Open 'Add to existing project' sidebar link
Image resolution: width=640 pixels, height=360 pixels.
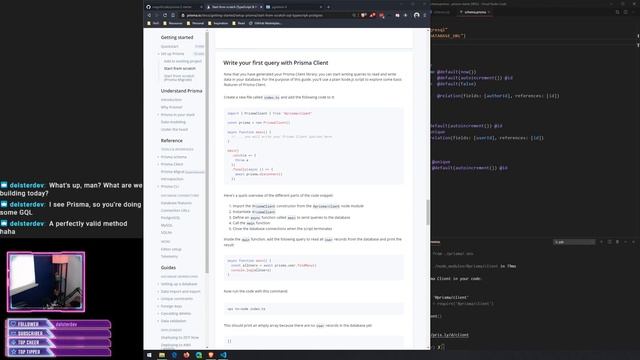(x=182, y=61)
